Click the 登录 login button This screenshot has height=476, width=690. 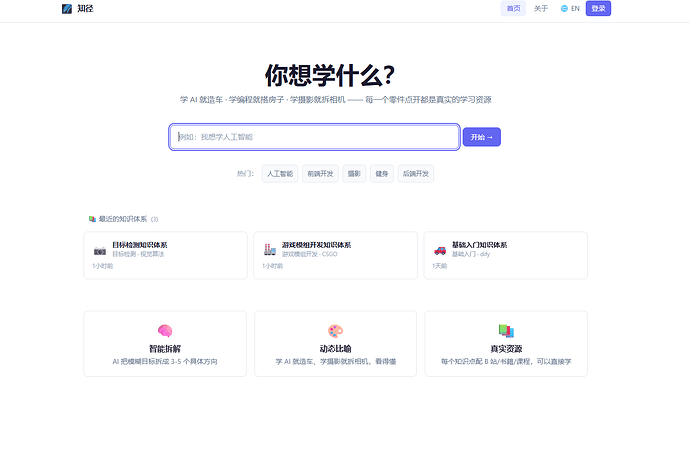[x=598, y=8]
